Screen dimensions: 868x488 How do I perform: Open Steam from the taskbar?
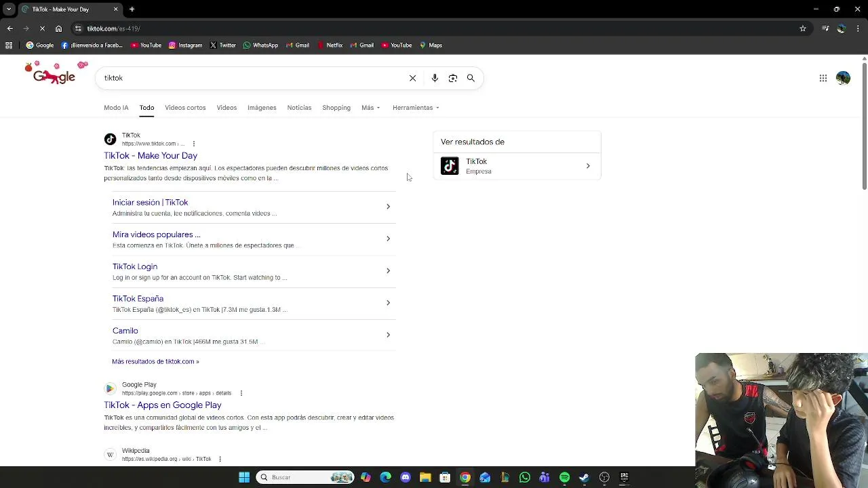[x=584, y=477]
